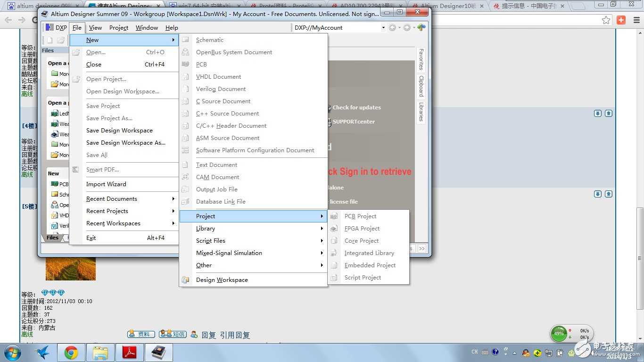
Task: Click the Windows Start button
Action: (x=12, y=353)
